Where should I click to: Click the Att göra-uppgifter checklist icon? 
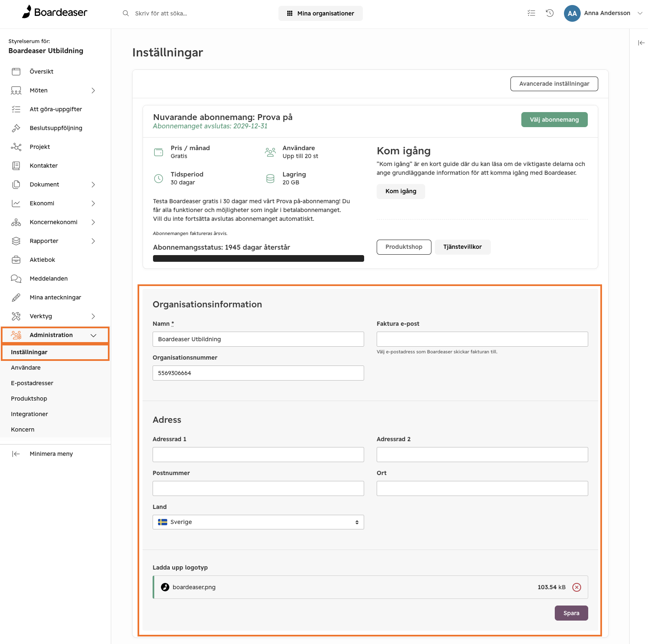tap(16, 109)
